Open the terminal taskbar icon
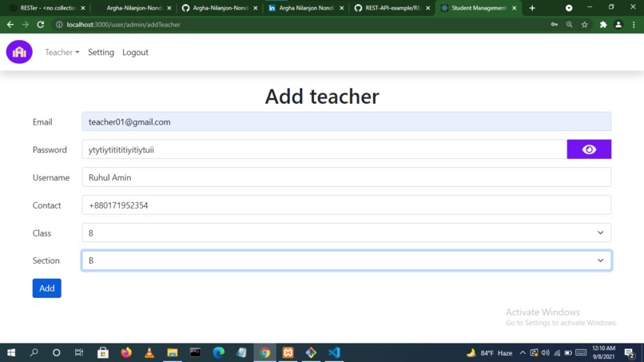The height and width of the screenshot is (362, 644). [x=195, y=352]
